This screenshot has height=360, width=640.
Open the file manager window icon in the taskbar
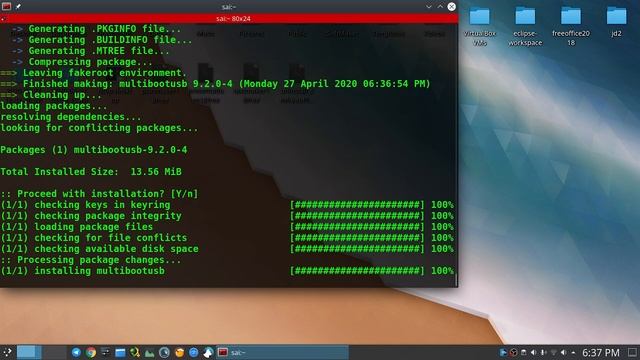[120, 352]
